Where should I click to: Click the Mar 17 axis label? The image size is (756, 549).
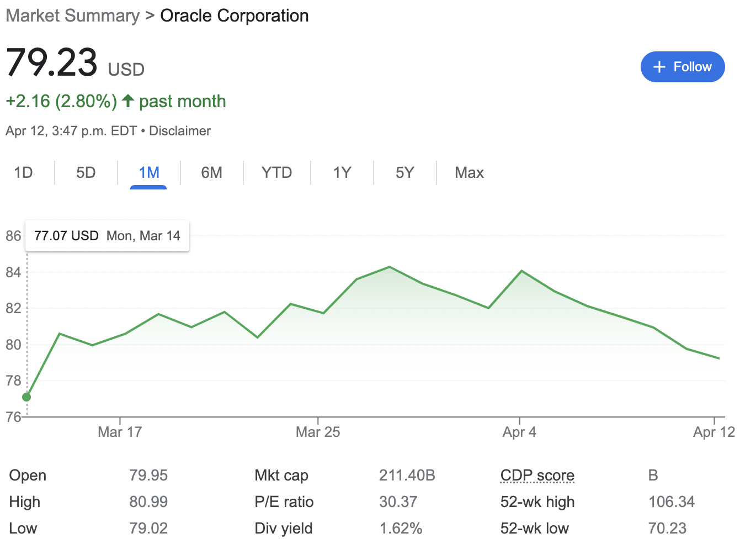pyautogui.click(x=120, y=432)
